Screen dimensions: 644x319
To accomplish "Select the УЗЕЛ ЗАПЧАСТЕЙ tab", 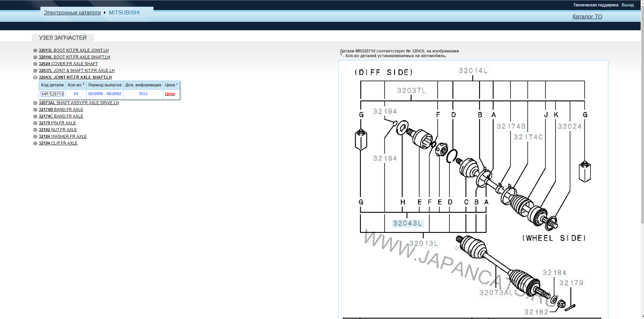I will (63, 38).
